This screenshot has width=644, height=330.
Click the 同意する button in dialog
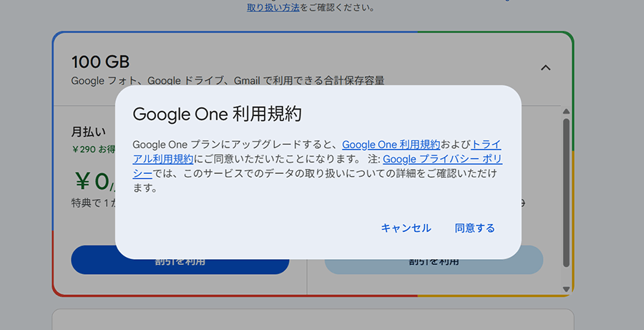pyautogui.click(x=474, y=228)
